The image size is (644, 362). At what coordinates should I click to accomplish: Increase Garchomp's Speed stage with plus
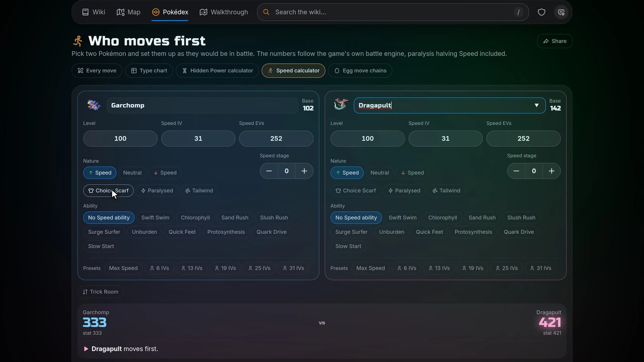point(304,171)
